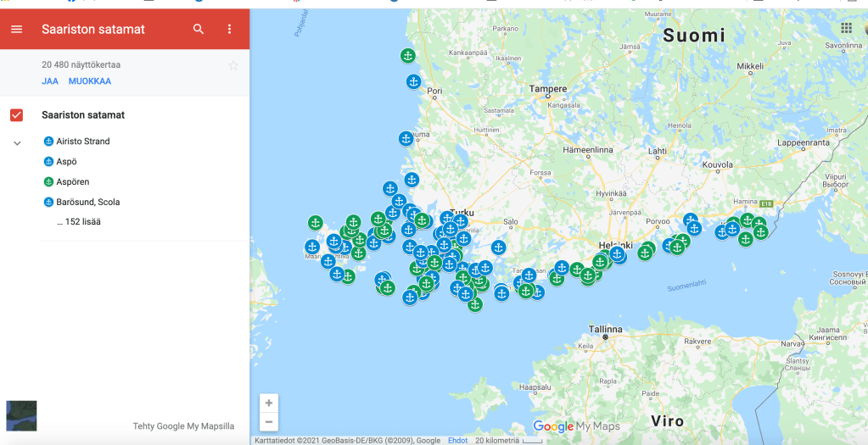Image resolution: width=868 pixels, height=445 pixels.
Task: Click the Google My Maps logo
Action: pos(576,426)
